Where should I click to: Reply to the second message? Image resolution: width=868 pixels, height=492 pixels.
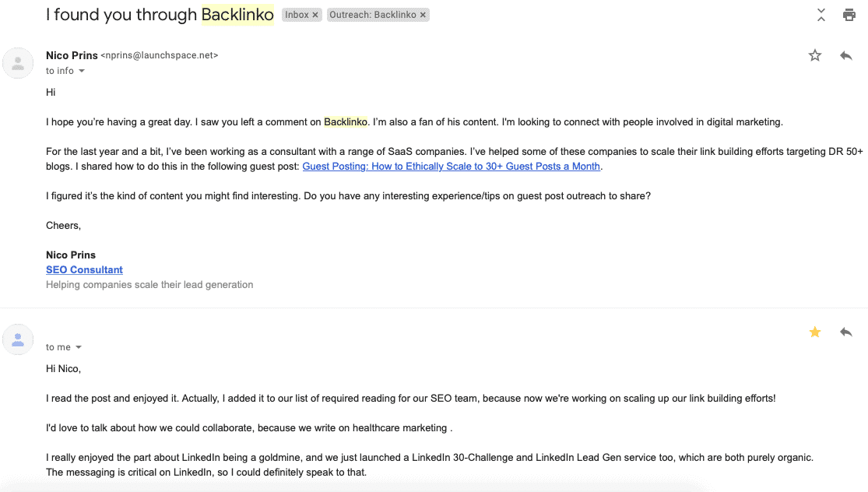846,332
